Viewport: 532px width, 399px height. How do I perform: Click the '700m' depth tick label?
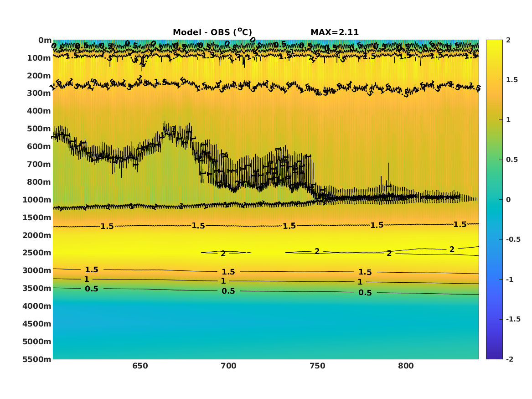click(x=39, y=164)
